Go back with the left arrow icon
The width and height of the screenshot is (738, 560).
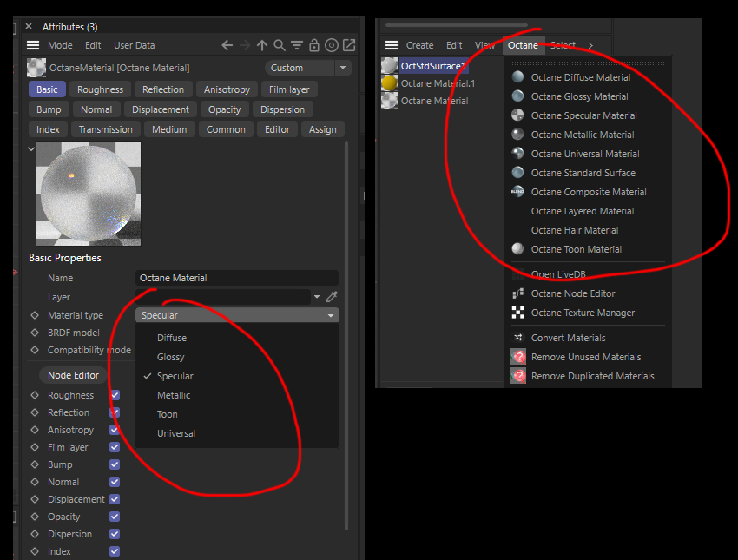coord(227,45)
